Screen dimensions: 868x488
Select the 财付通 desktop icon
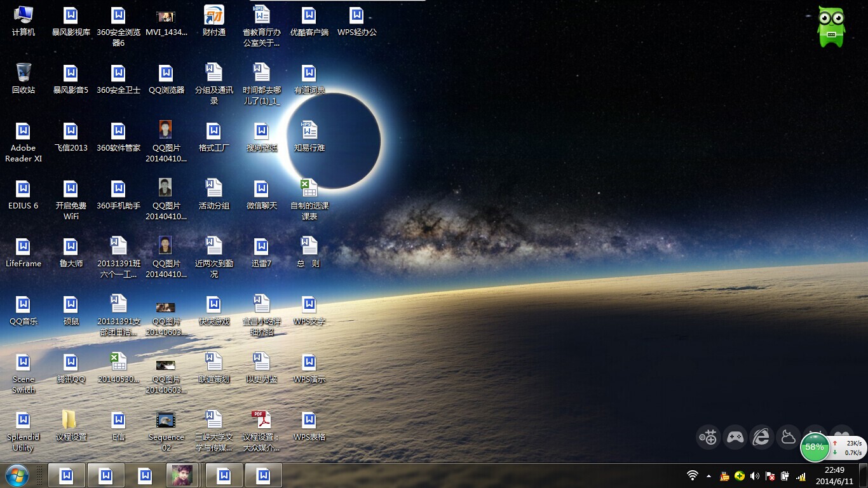214,21
